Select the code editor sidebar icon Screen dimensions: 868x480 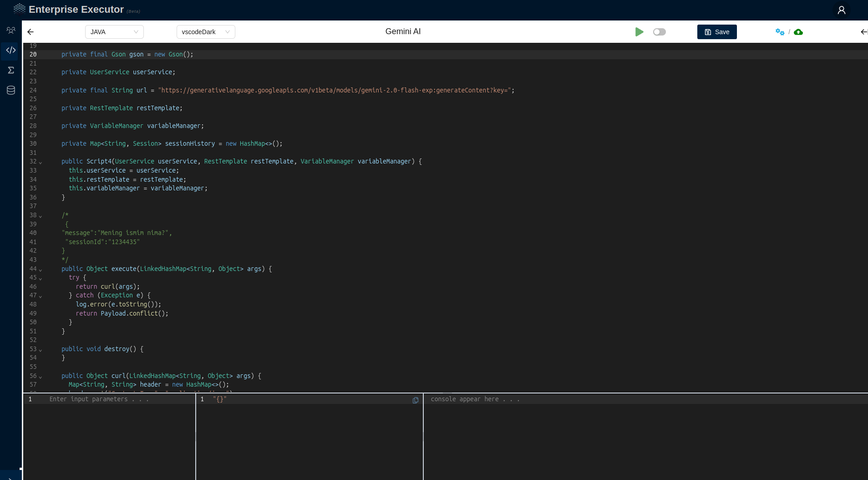coord(11,50)
